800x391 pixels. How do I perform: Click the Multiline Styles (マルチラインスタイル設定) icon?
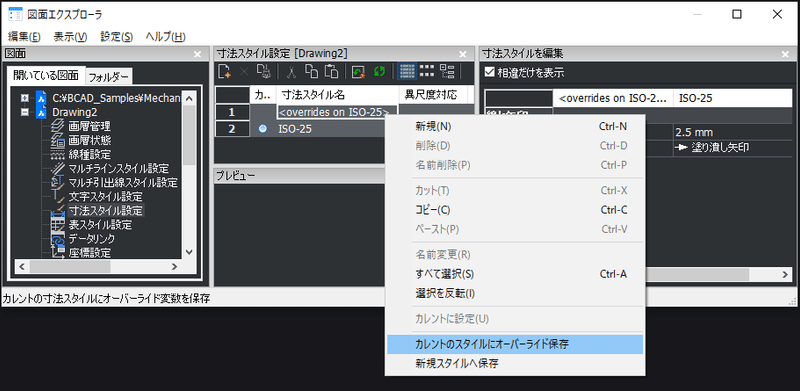[58, 168]
